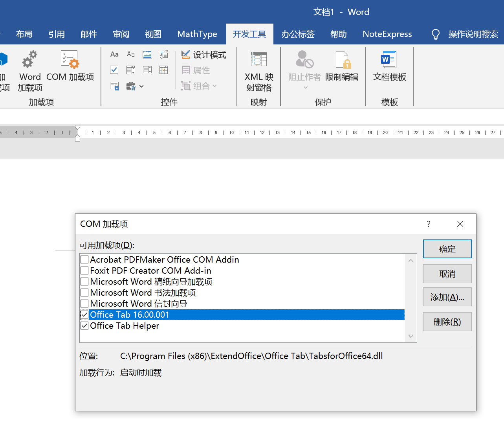
Task: Insert picture content control
Action: 147,54
